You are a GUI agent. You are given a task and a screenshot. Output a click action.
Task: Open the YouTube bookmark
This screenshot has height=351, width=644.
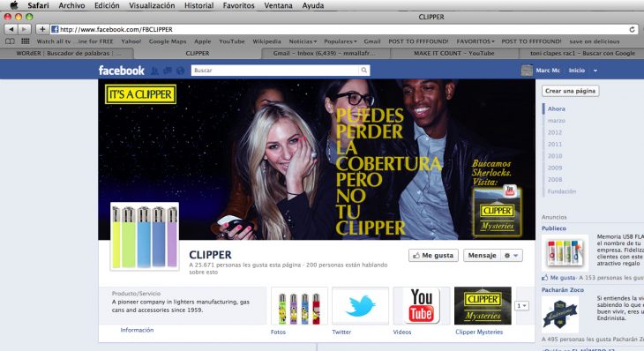232,41
